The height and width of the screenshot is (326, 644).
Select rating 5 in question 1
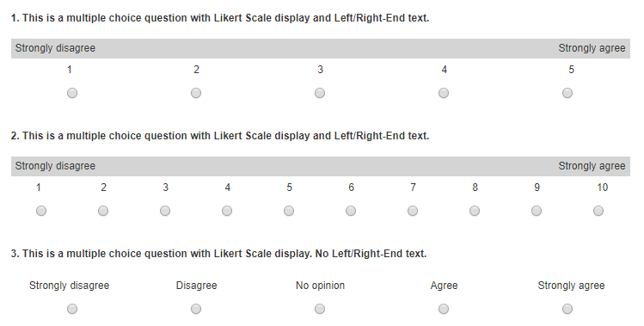coord(567,93)
